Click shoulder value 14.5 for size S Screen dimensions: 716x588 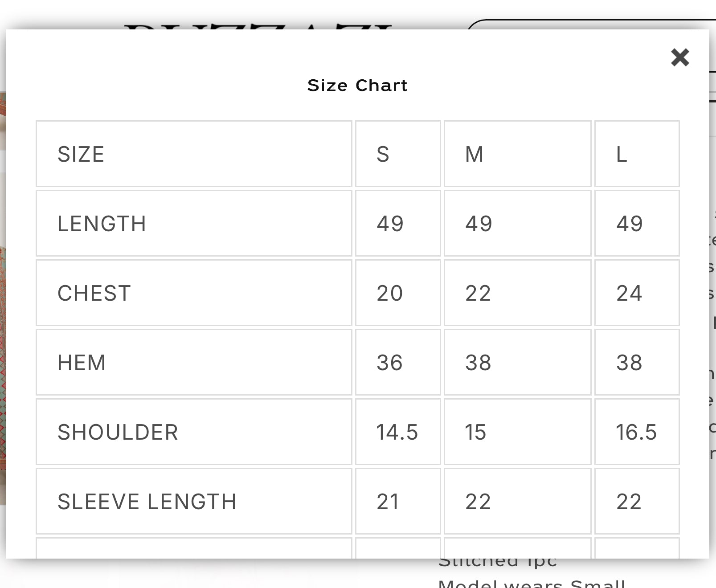pyautogui.click(x=397, y=432)
